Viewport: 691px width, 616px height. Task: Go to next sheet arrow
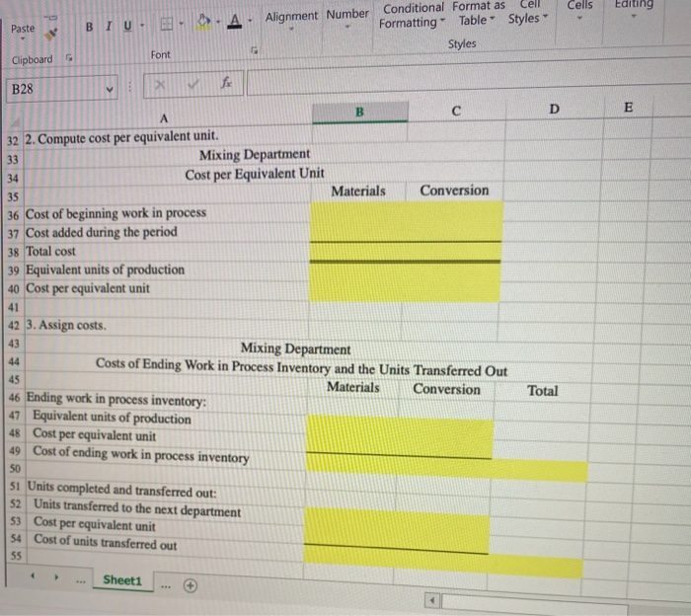(x=56, y=577)
